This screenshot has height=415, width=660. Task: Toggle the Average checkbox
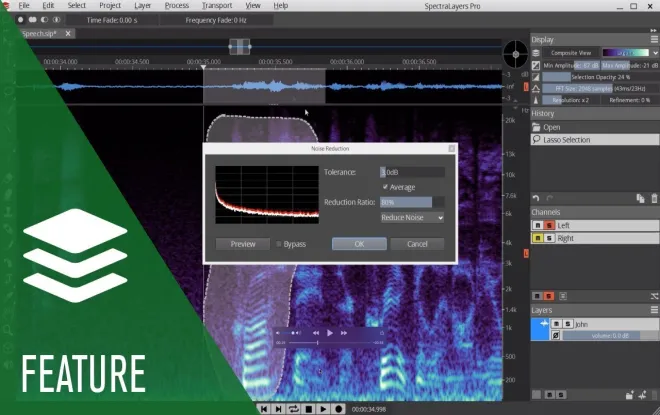pyautogui.click(x=385, y=187)
